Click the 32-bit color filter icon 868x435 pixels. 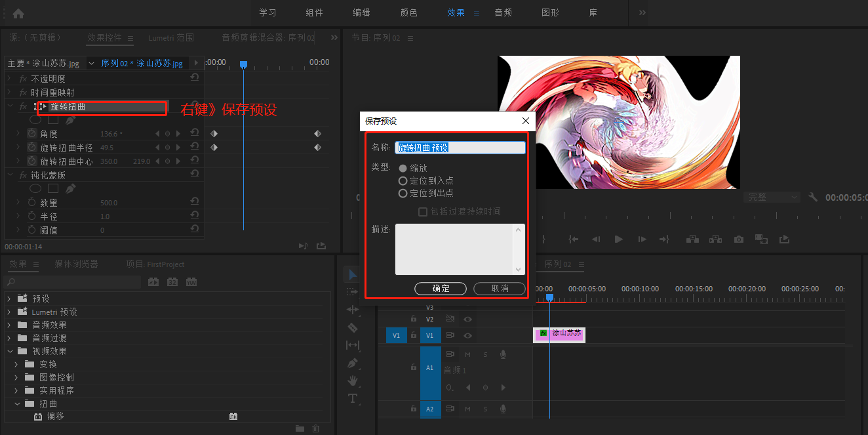point(172,281)
